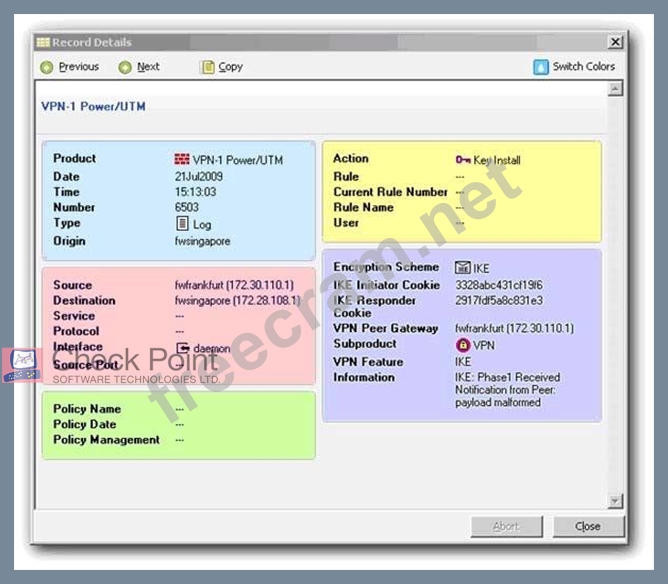Viewport: 668px width, 584px height.
Task: Select the record number 6503
Action: (187, 207)
